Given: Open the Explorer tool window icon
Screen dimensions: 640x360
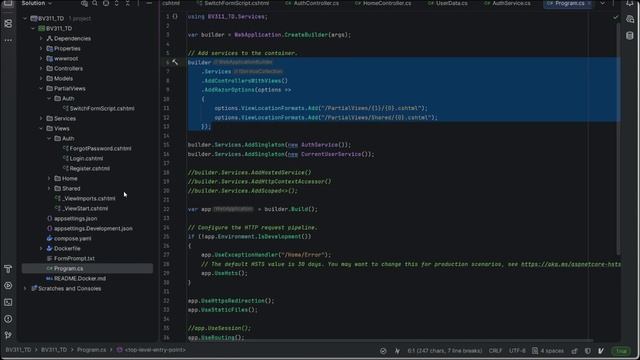Looking at the screenshot, I should tap(8, 3).
